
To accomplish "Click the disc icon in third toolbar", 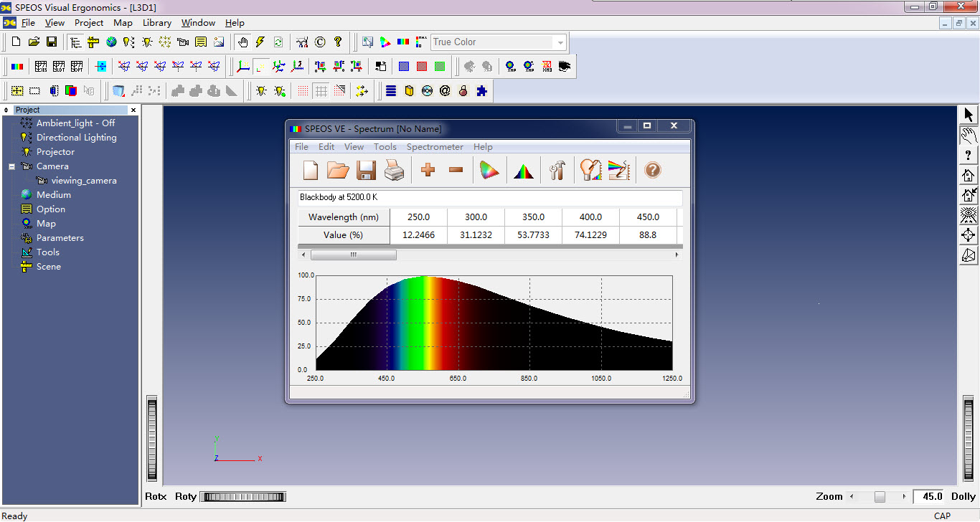I will [x=427, y=91].
